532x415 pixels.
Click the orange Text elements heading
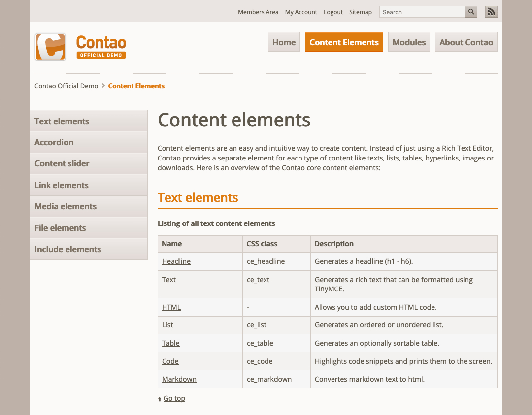coord(198,198)
